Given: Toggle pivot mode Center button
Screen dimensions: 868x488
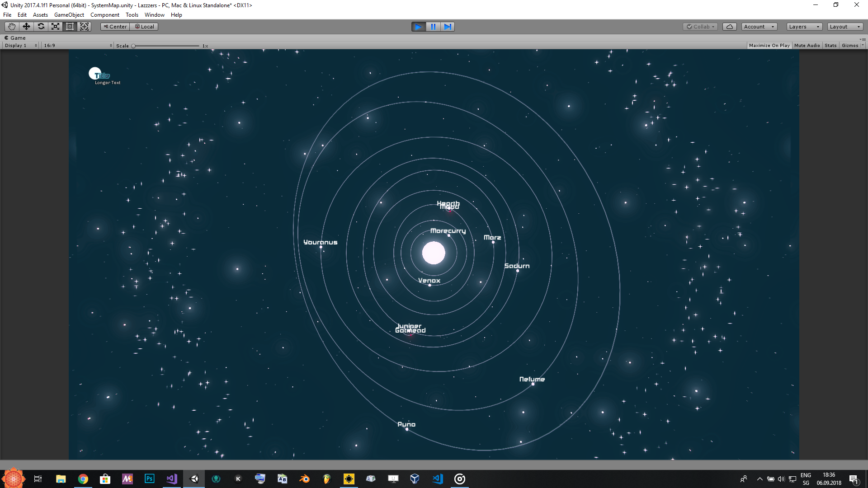Looking at the screenshot, I should [x=115, y=27].
